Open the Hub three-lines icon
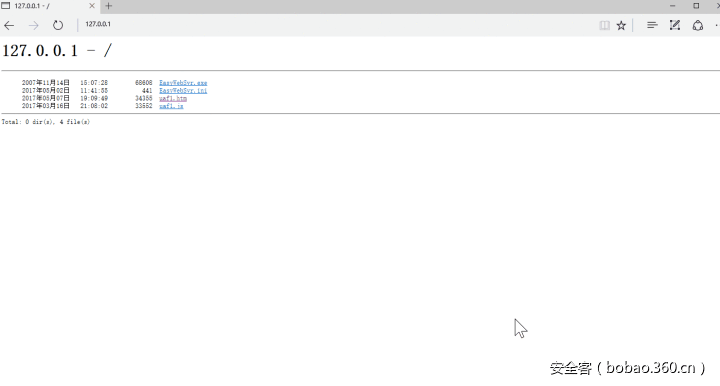720x386 pixels. coord(652,25)
